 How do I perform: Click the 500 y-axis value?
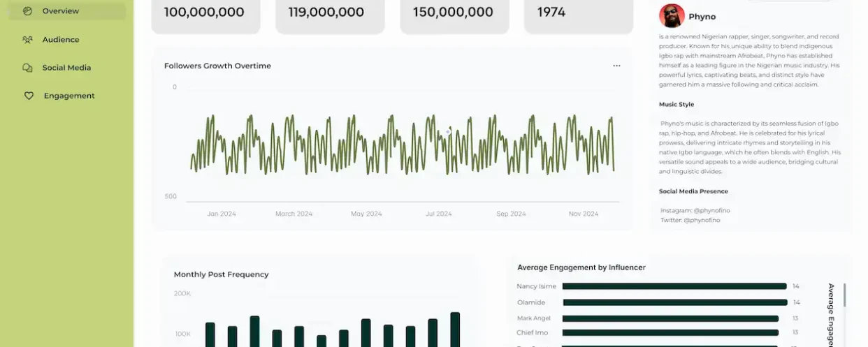tap(171, 196)
